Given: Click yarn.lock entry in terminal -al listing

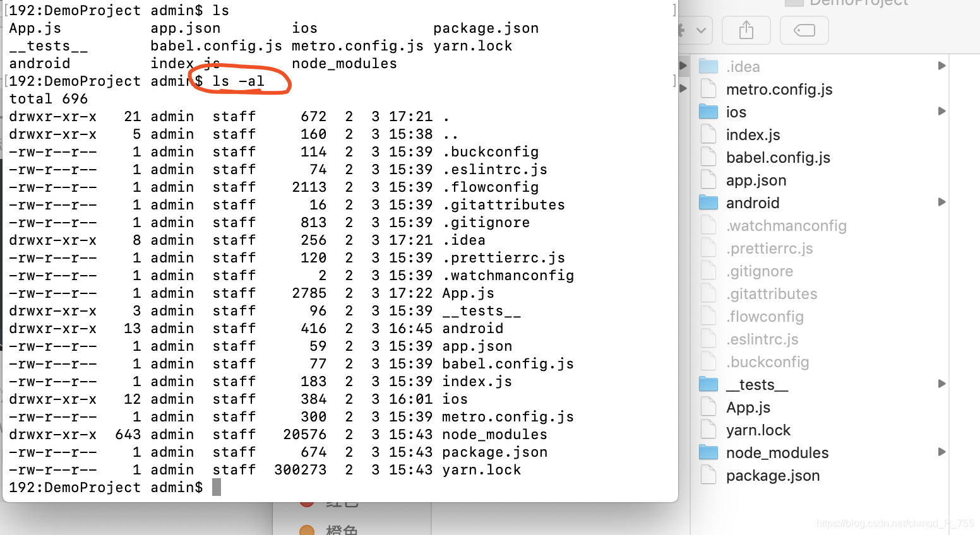Looking at the screenshot, I should pyautogui.click(x=482, y=469).
